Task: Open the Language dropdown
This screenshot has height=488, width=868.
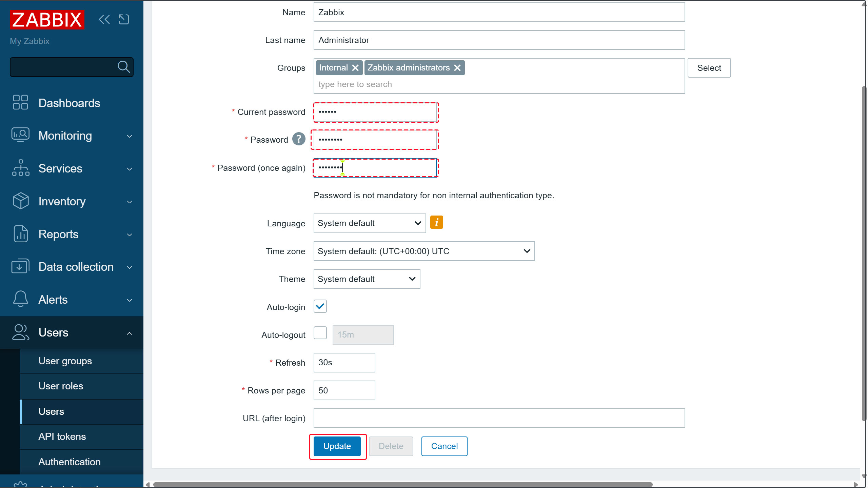Action: pos(370,223)
